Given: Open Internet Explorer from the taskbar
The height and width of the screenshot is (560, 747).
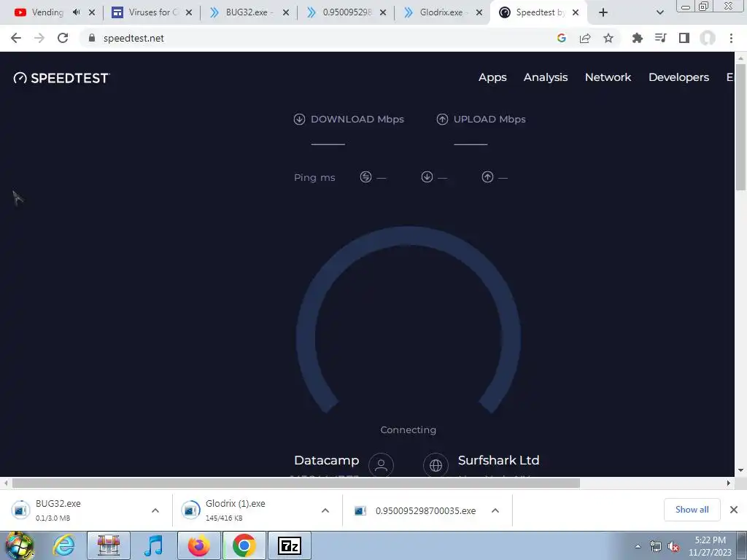Looking at the screenshot, I should click(64, 545).
